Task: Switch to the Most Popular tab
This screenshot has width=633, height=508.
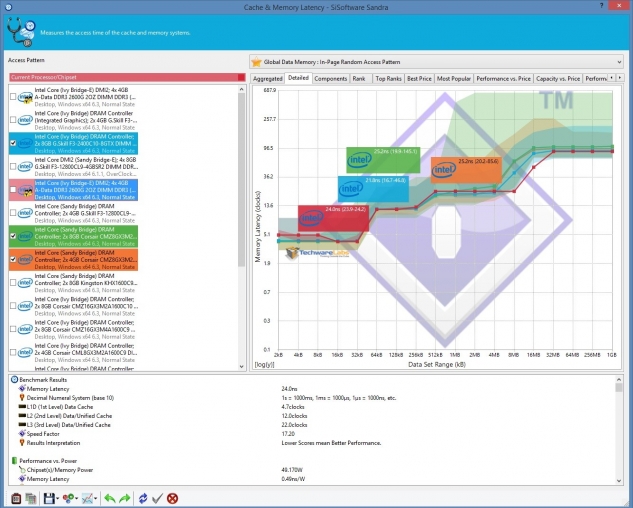Action: [454, 79]
